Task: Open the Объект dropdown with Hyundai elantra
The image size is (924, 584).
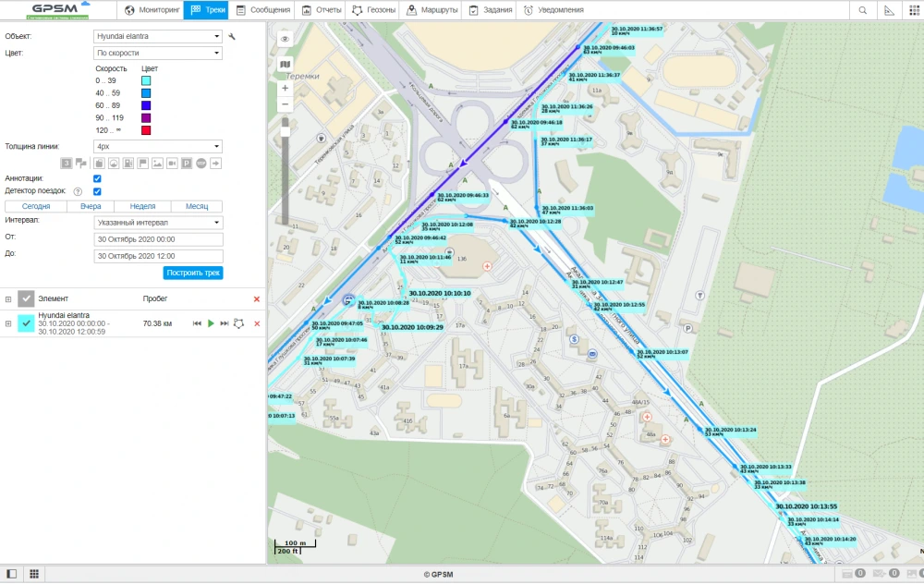Action: point(158,36)
